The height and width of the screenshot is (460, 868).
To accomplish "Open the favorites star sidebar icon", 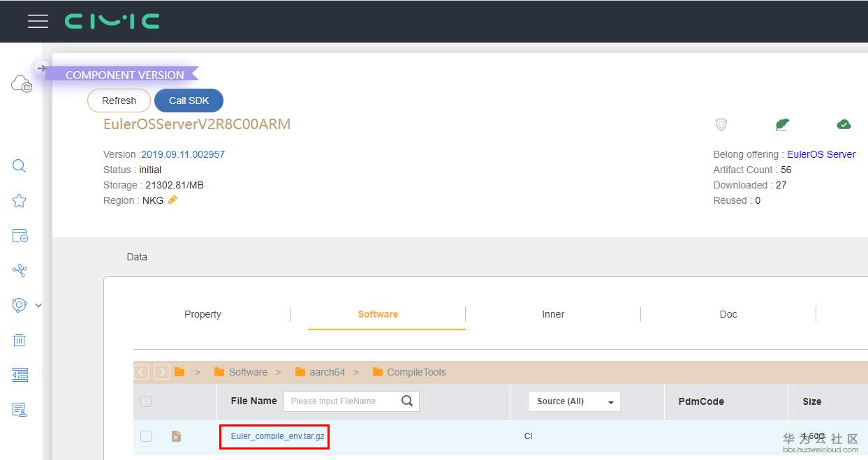I will pyautogui.click(x=20, y=201).
